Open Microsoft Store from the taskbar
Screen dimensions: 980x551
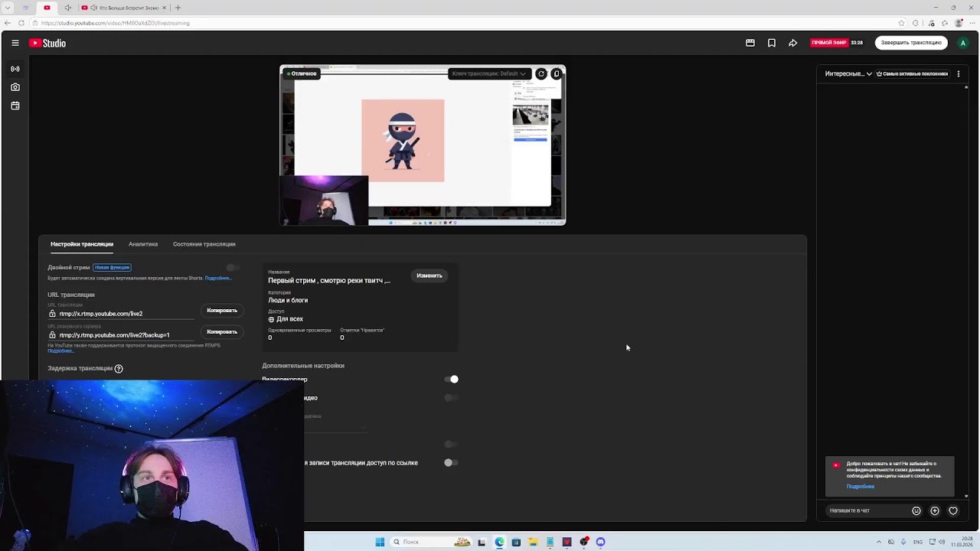click(x=516, y=542)
